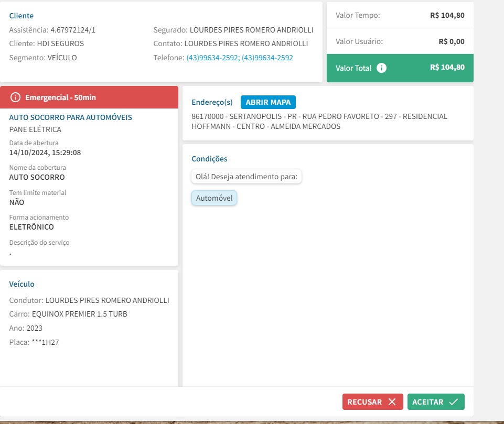Click the alert icon in Emergencial banner

click(x=16, y=97)
